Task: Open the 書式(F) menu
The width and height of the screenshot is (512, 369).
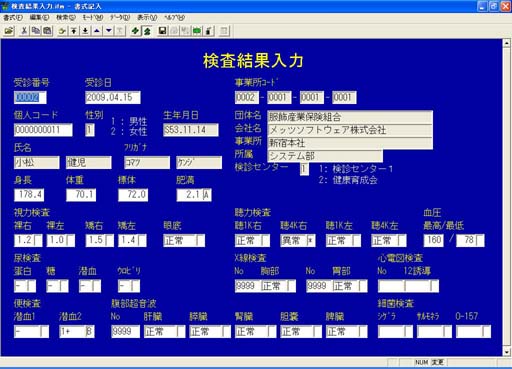Action: (13, 18)
